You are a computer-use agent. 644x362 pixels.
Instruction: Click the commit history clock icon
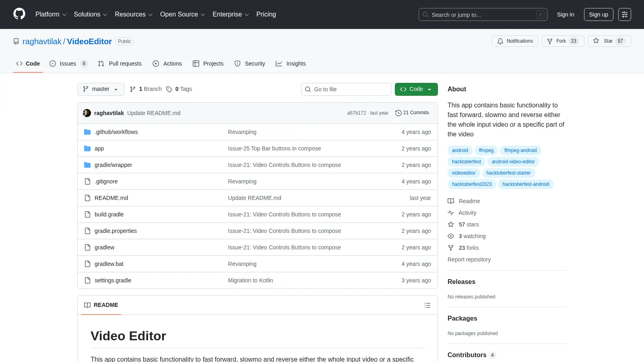(x=398, y=113)
